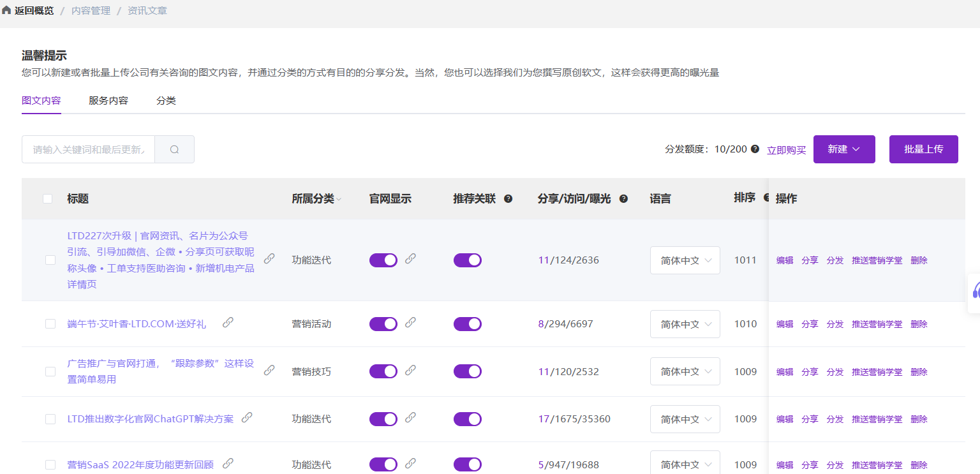This screenshot has height=474, width=980.
Task: Open 简体中文 language dropdown in 端午节 row
Action: click(685, 324)
